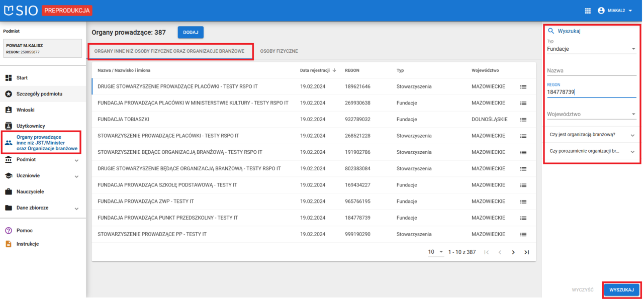This screenshot has width=644, height=304.
Task: Open the Start dashboard in the sidebar
Action: [x=22, y=78]
